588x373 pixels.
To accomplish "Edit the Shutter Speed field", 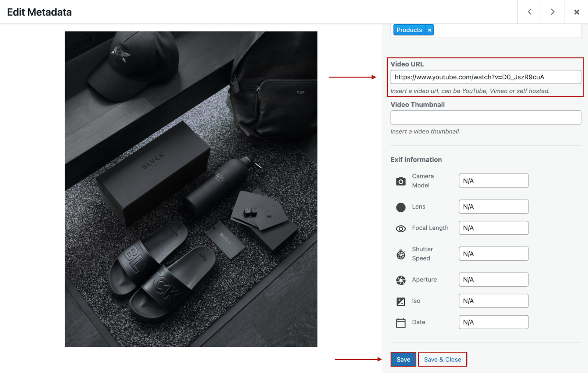I will pyautogui.click(x=494, y=254).
